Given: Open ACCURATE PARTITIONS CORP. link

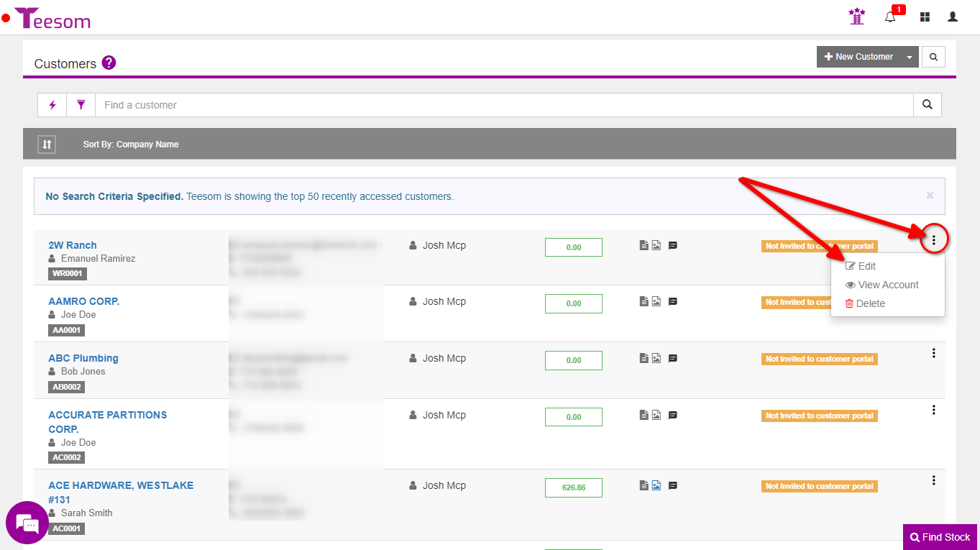Looking at the screenshot, I should (x=108, y=422).
